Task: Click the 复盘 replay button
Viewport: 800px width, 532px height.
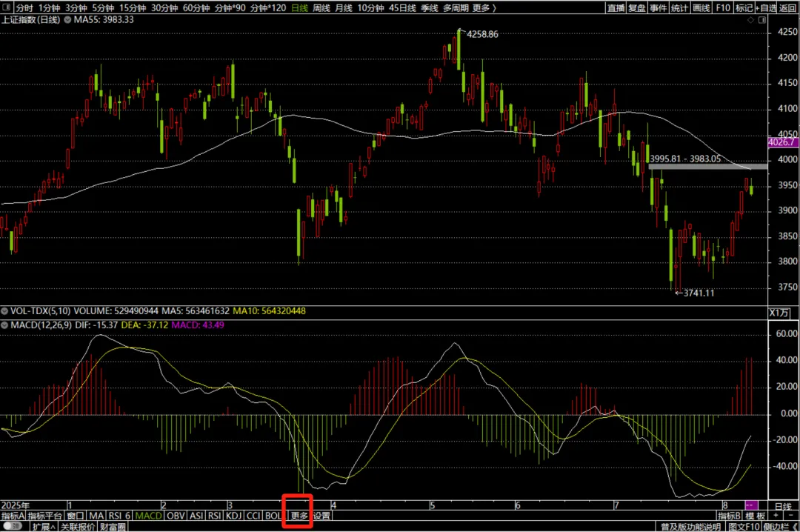Action: click(x=636, y=7)
